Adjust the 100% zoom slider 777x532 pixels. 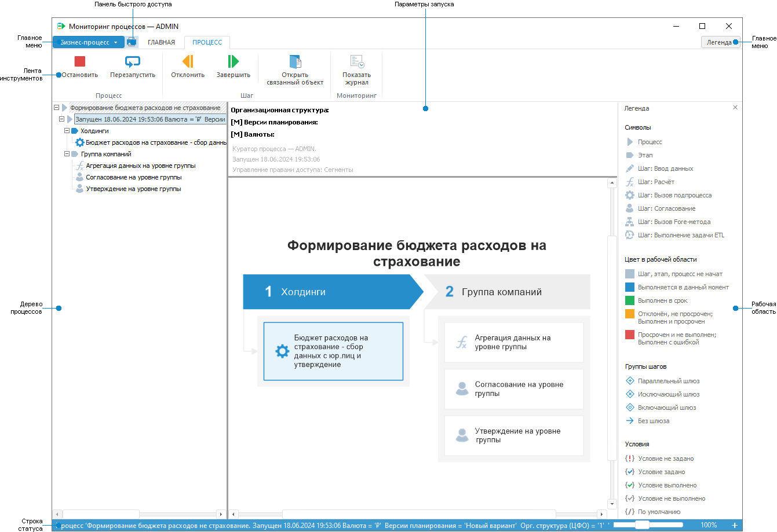click(643, 524)
